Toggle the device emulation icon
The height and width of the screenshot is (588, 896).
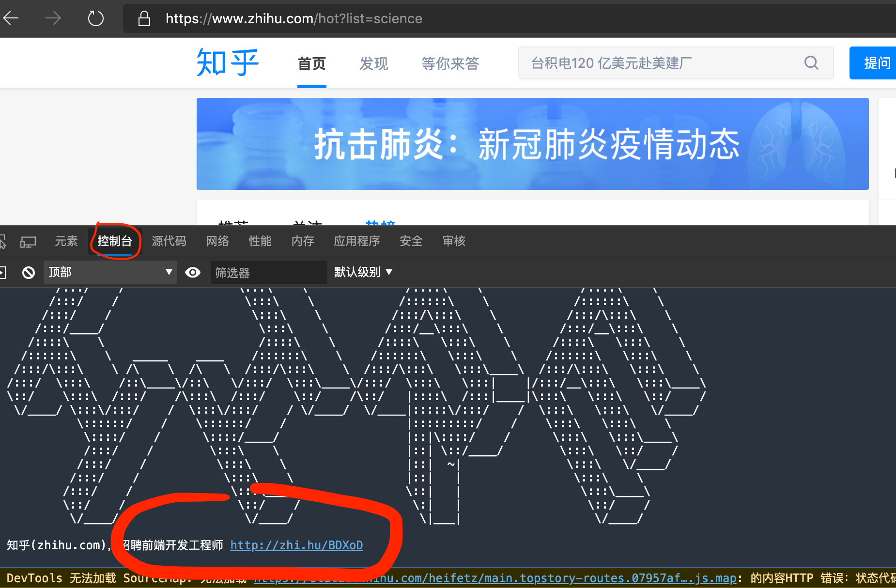coord(28,242)
